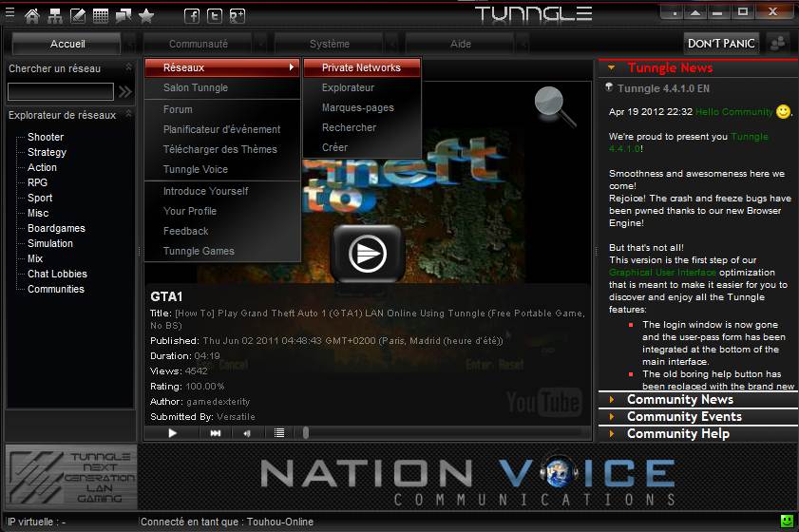This screenshot has width=799, height=532.
Task: Click the search go arrows button
Action: point(124,91)
